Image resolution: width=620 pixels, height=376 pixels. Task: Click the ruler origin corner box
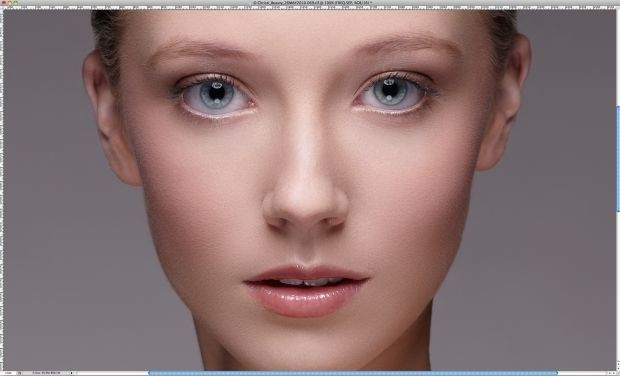pos(2,7)
